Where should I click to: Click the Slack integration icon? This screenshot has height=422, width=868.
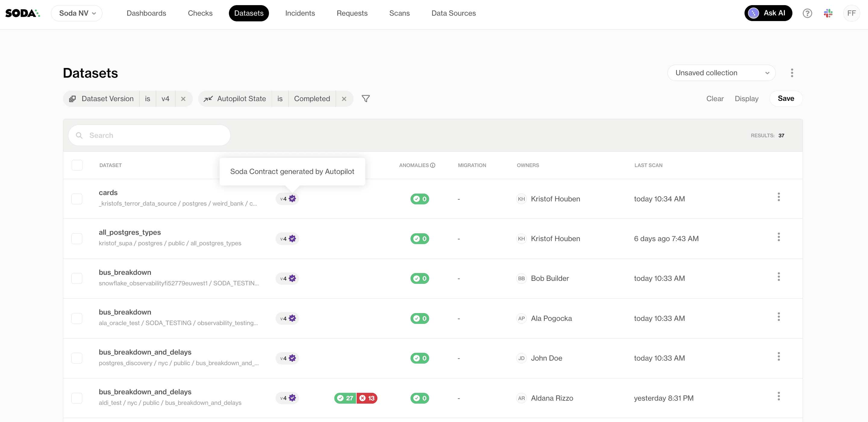[x=828, y=14]
